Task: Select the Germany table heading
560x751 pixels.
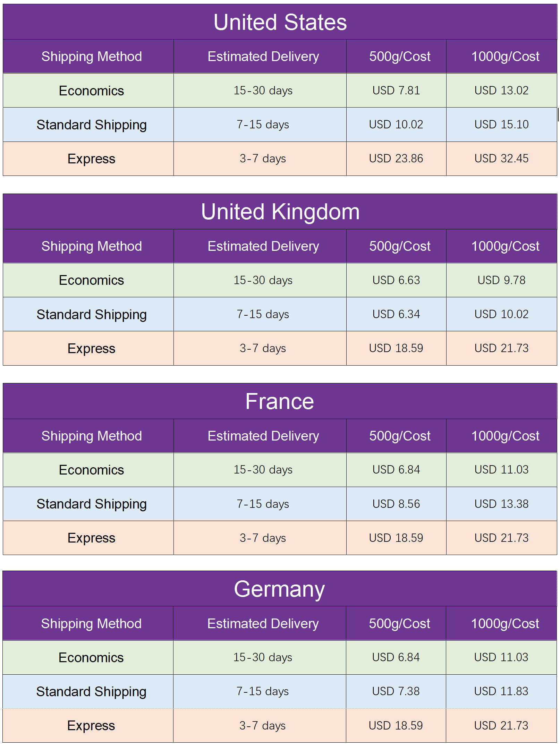Action: (279, 589)
